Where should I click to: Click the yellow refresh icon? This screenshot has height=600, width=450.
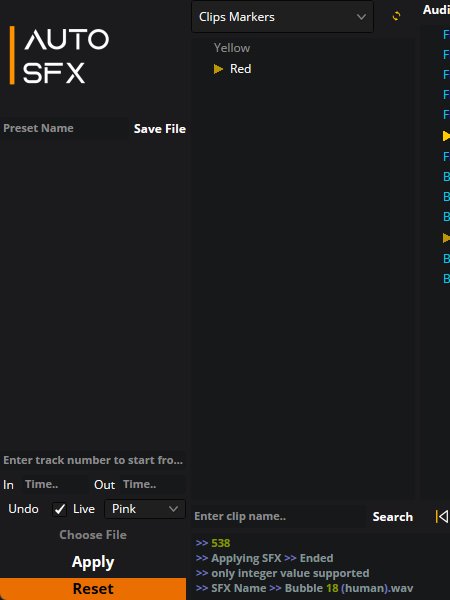point(396,16)
